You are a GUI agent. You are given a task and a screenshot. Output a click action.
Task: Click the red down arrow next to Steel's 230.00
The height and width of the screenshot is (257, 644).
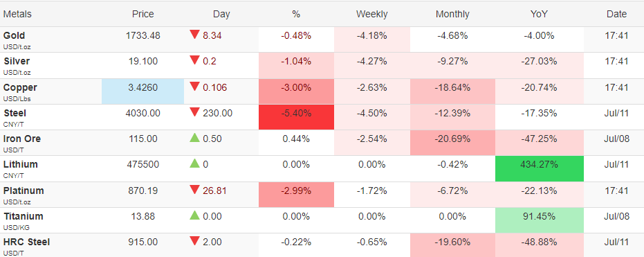(194, 112)
